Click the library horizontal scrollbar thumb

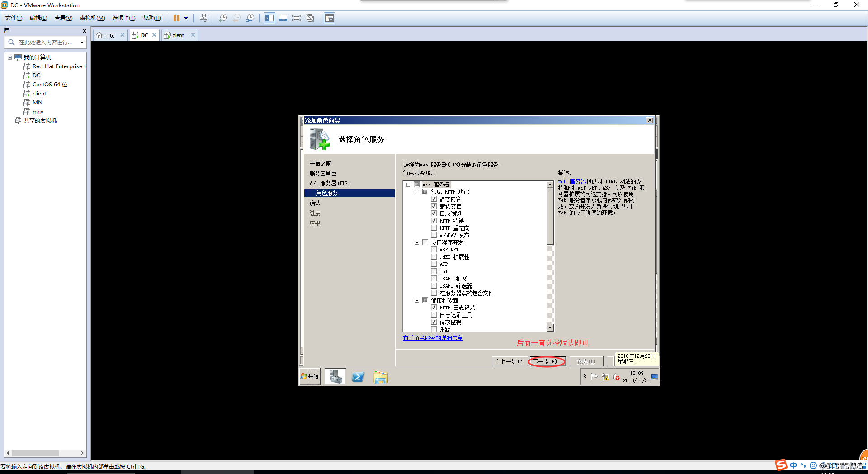(x=36, y=453)
